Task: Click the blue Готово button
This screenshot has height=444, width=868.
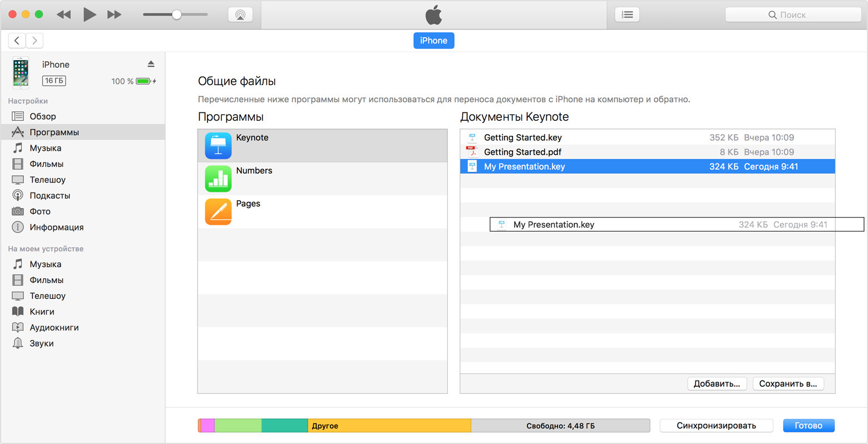Action: 808,426
